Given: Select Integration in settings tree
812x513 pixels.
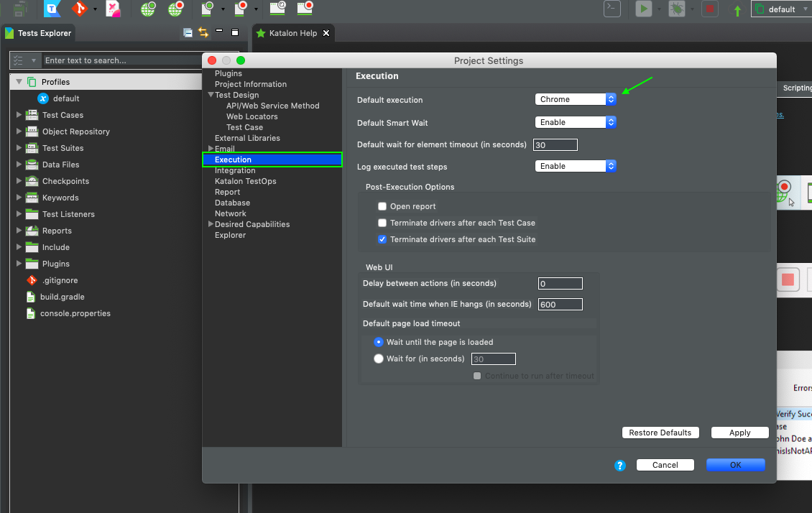Looking at the screenshot, I should click(x=235, y=170).
